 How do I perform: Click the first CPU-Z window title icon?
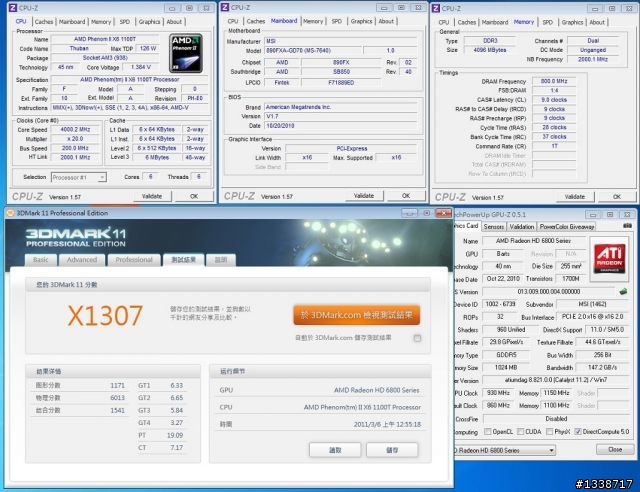tap(13, 8)
